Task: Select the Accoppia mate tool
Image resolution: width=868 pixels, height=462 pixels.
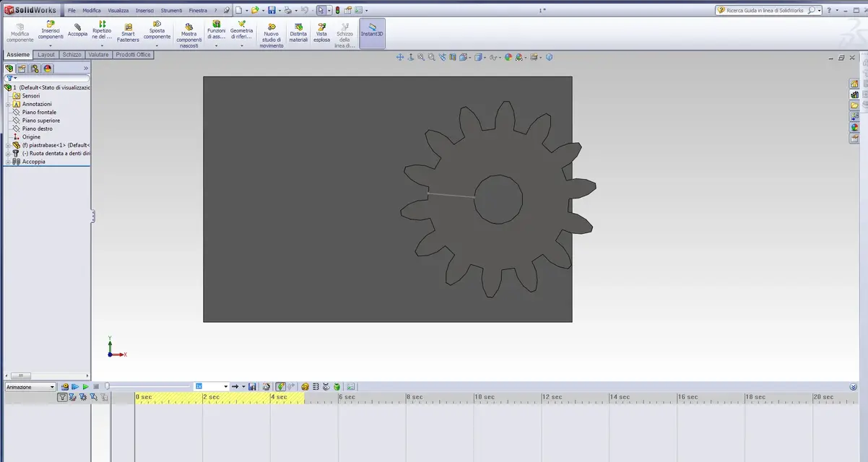Action: click(77, 30)
